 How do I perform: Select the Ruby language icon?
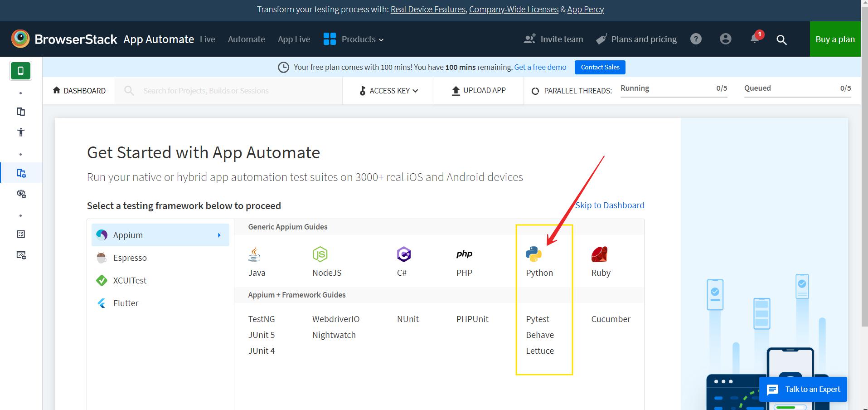coord(599,254)
